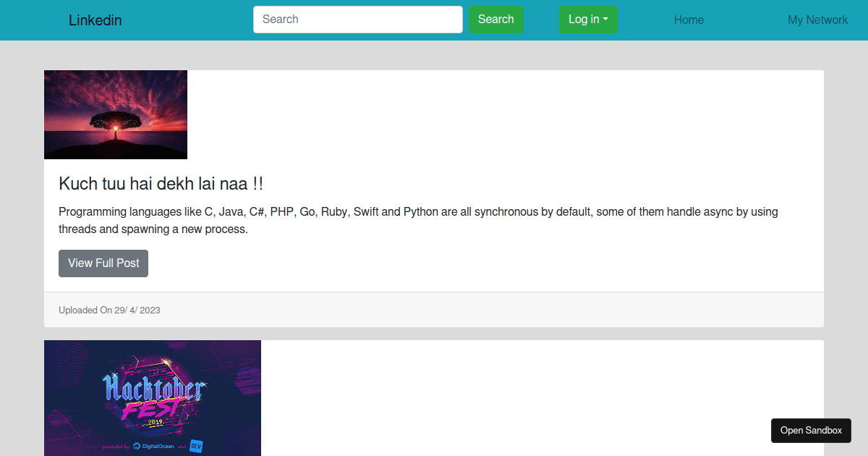Click the green Search button
The height and width of the screenshot is (456, 868).
(495, 20)
